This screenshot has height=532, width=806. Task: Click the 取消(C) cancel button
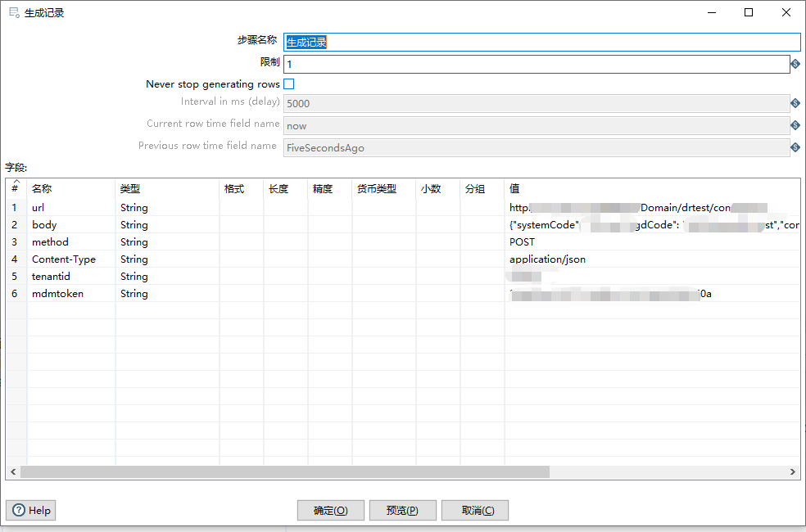[474, 510]
